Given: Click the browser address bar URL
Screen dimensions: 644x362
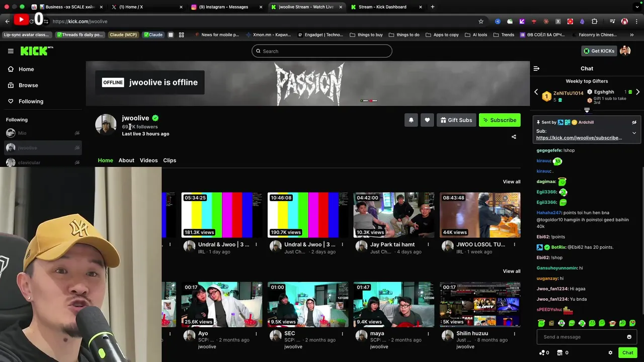Looking at the screenshot, I should click(x=79, y=21).
